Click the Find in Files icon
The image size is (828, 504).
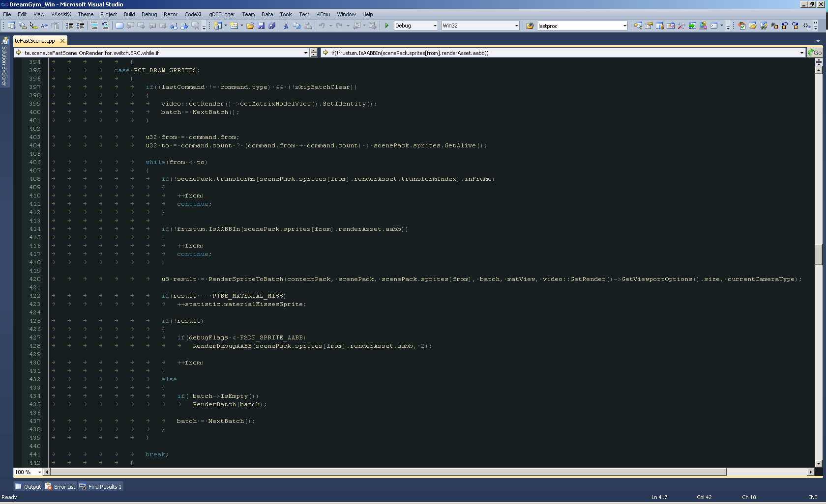tap(530, 26)
